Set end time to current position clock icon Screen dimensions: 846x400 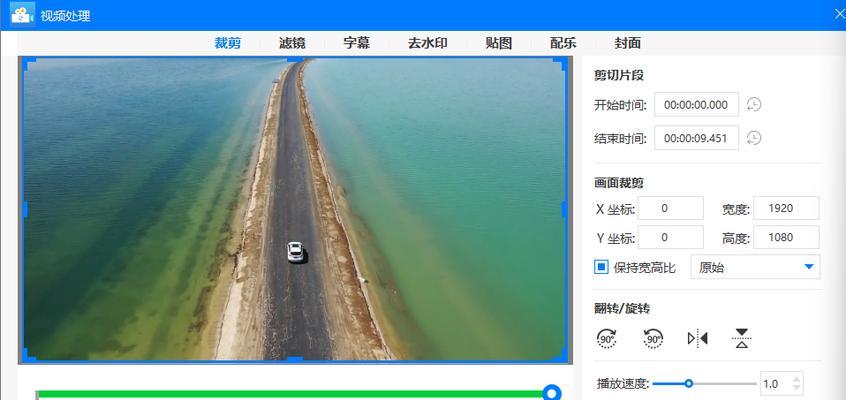(754, 138)
